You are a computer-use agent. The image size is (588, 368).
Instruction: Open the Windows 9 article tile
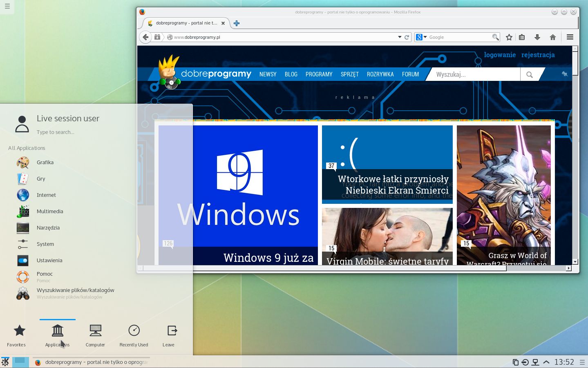(x=238, y=195)
